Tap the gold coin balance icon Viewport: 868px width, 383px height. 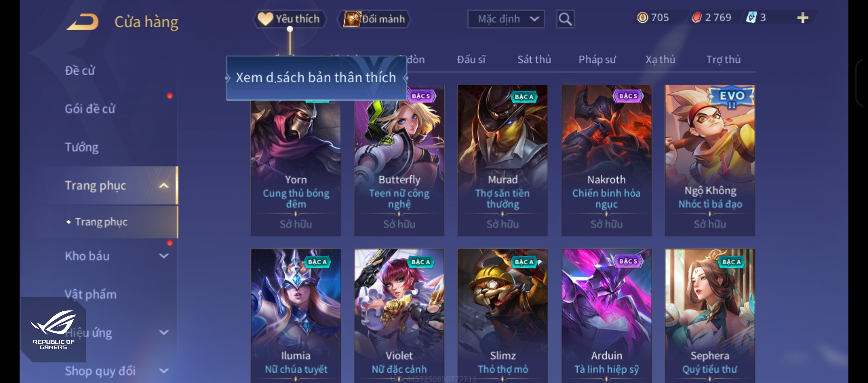(x=642, y=17)
